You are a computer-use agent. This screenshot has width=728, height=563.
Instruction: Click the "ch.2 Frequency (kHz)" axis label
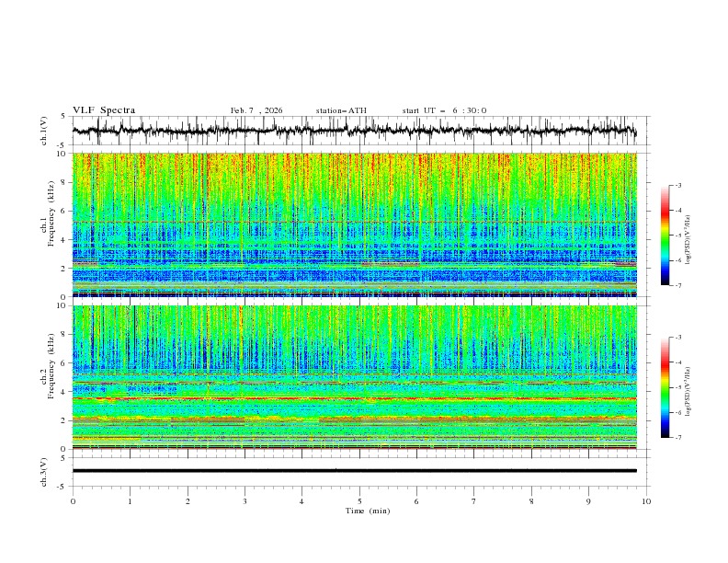[48, 366]
